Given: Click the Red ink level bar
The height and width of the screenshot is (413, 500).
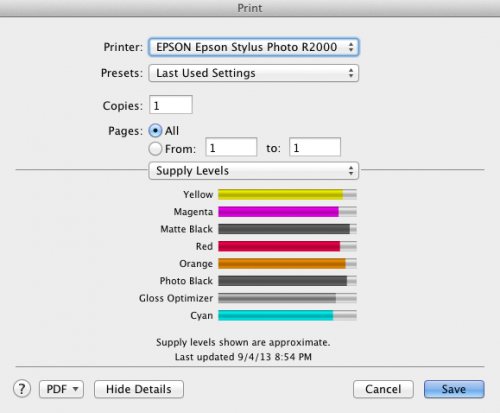Looking at the screenshot, I should [x=287, y=246].
